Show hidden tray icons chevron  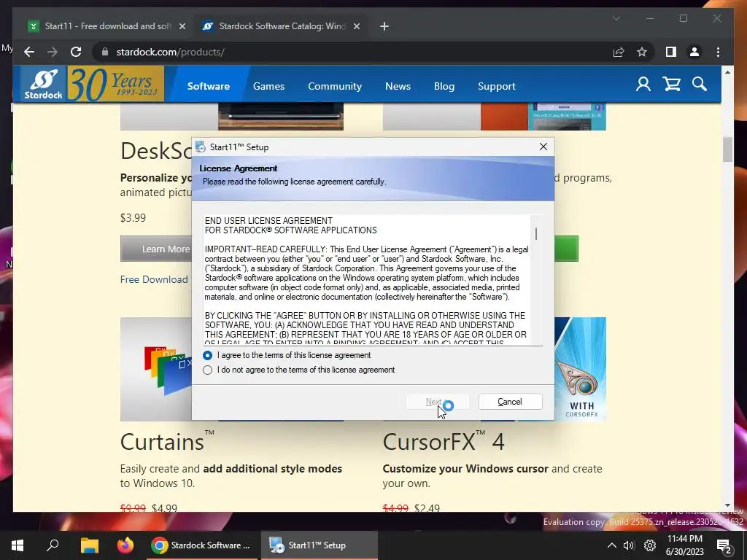612,545
